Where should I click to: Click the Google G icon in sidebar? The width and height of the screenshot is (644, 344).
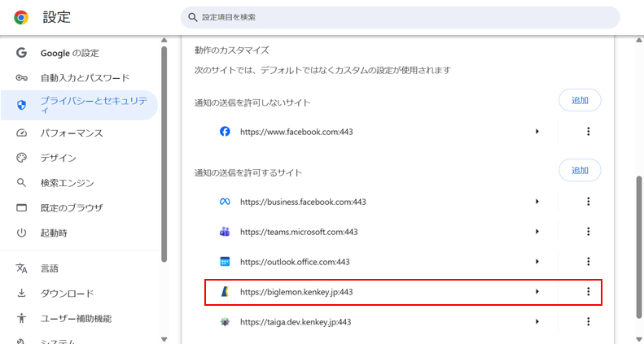(x=21, y=53)
